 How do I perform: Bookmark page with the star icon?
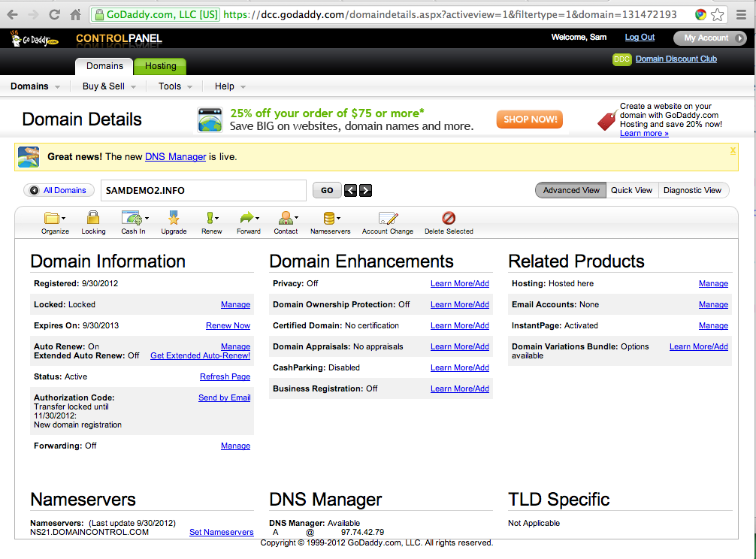(718, 14)
